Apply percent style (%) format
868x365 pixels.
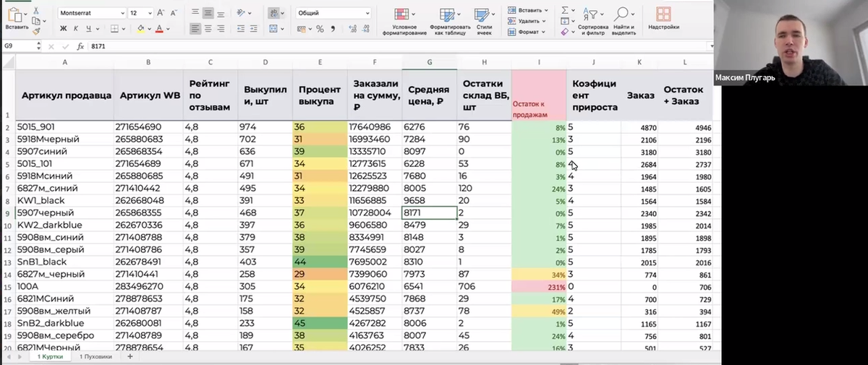(x=320, y=29)
